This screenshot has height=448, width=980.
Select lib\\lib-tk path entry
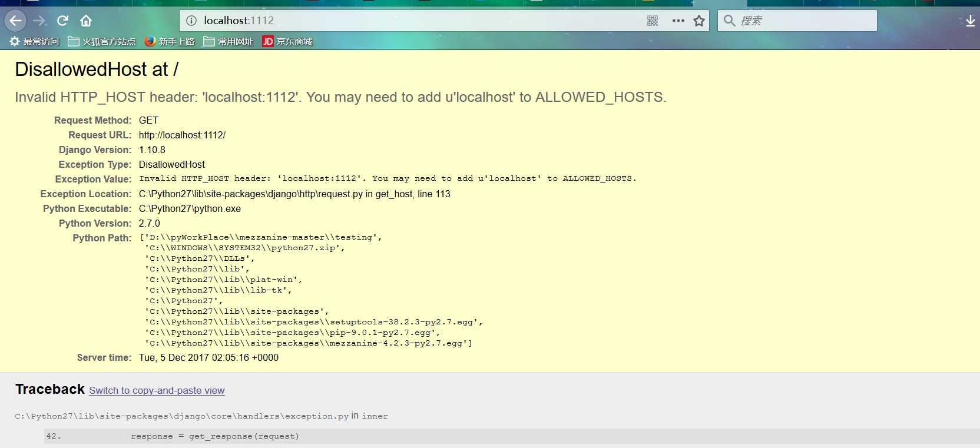coord(218,290)
